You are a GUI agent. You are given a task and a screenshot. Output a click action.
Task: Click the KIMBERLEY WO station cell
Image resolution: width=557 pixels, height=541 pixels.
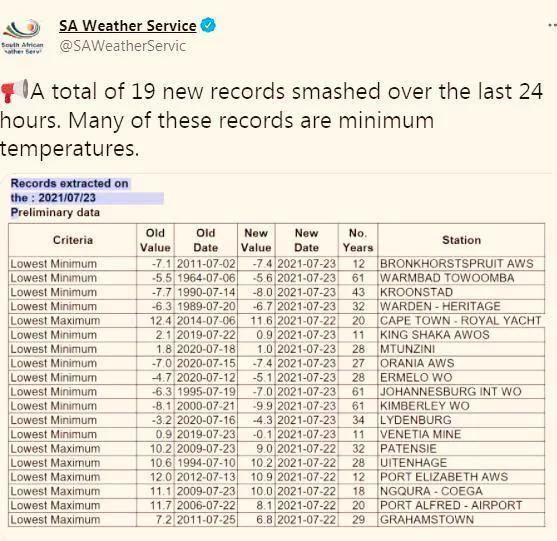[461, 406]
